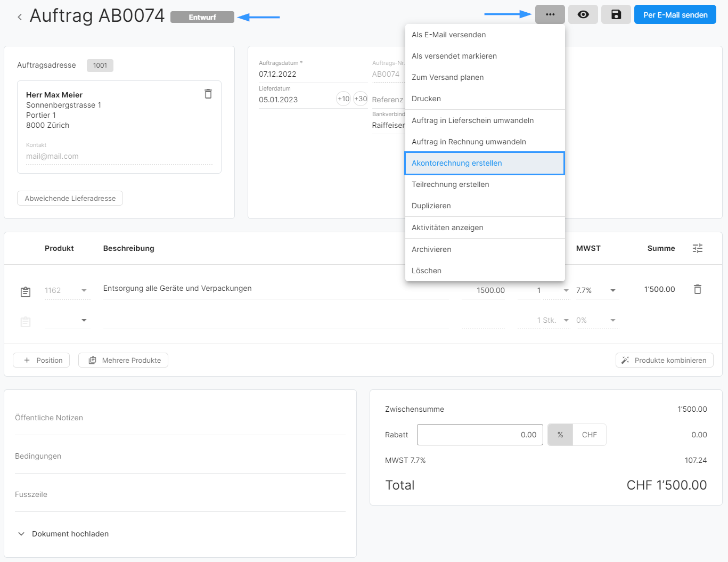Click the 1001 customer number badge

pyautogui.click(x=100, y=66)
